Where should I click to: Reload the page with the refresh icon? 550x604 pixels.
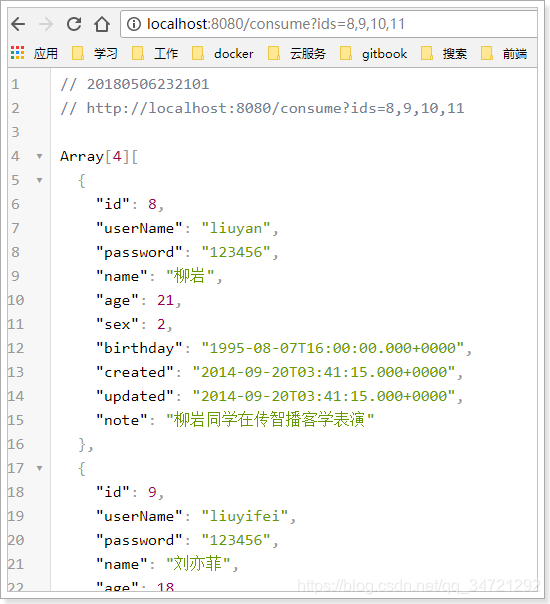click(74, 24)
